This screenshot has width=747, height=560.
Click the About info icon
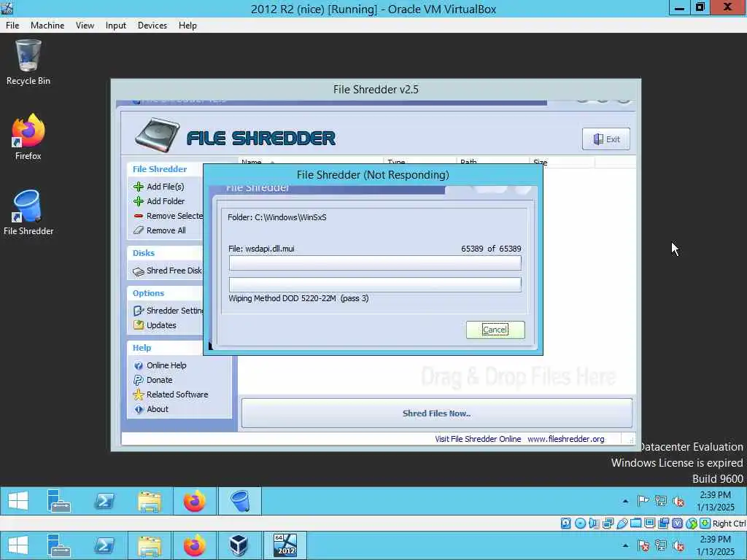[x=138, y=409]
